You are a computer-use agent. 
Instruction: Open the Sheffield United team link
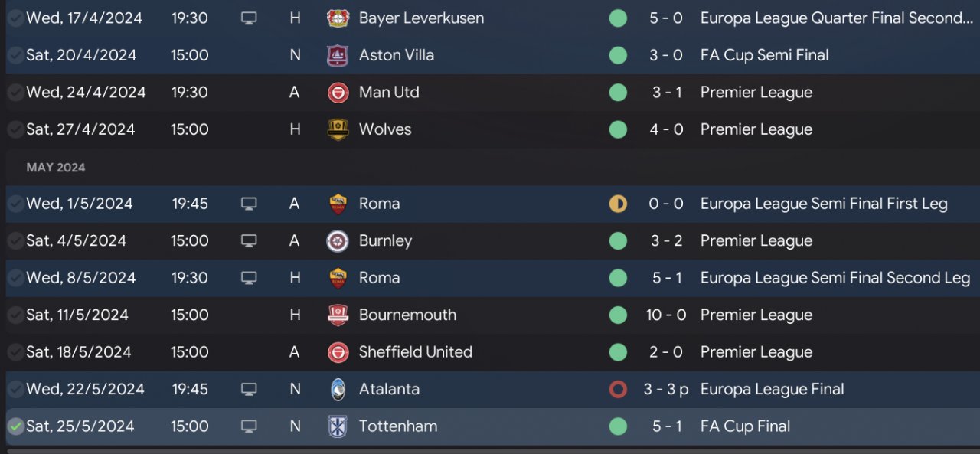pyautogui.click(x=416, y=352)
